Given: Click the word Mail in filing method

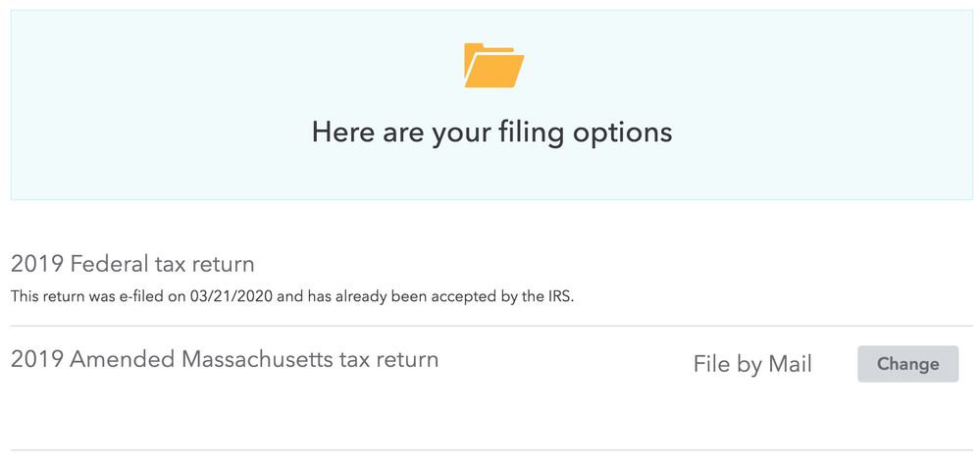Looking at the screenshot, I should pyautogui.click(x=789, y=364).
